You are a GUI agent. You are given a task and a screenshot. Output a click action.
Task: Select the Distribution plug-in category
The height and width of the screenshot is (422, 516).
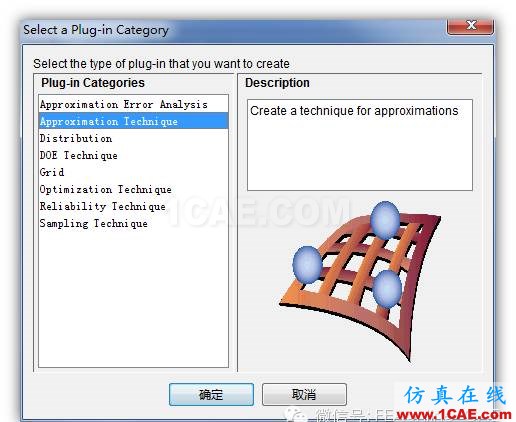click(x=133, y=138)
